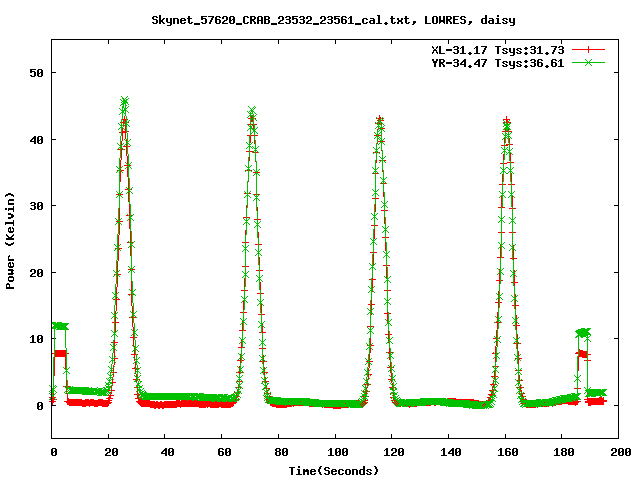Click the x-axis tick label '160'
Viewport: 640px width, 480px height.
(x=508, y=452)
